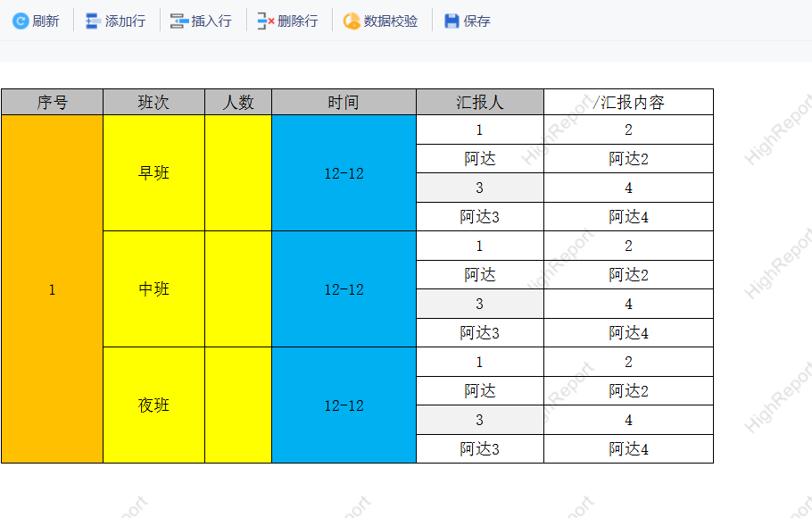Click the empty 人数 cell beside 中班
The image size is (812, 518).
point(238,289)
